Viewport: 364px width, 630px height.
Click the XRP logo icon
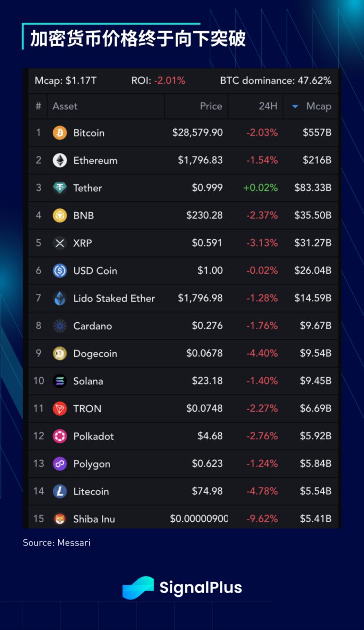(x=60, y=243)
